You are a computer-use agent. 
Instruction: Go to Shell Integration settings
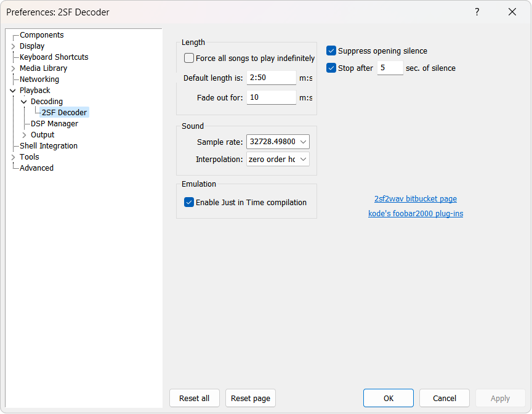[x=49, y=146]
